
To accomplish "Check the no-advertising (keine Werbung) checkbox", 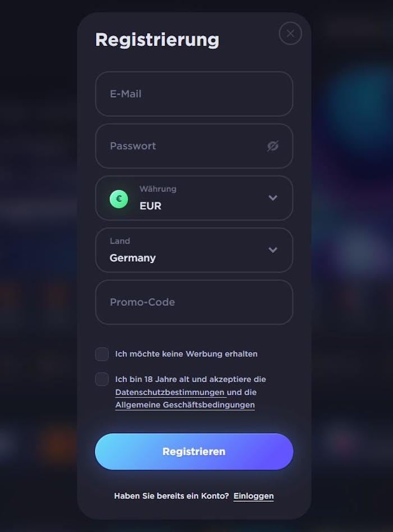I will click(x=102, y=354).
